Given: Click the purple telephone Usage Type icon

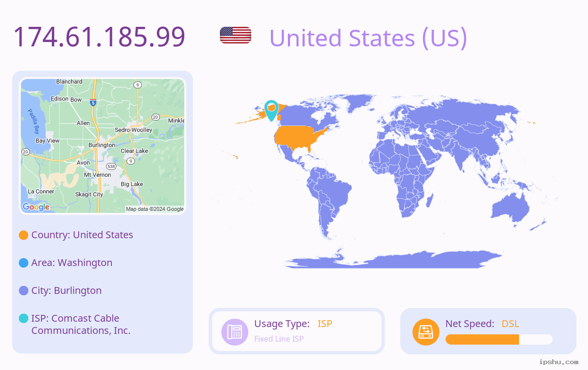Looking at the screenshot, I should 235,332.
